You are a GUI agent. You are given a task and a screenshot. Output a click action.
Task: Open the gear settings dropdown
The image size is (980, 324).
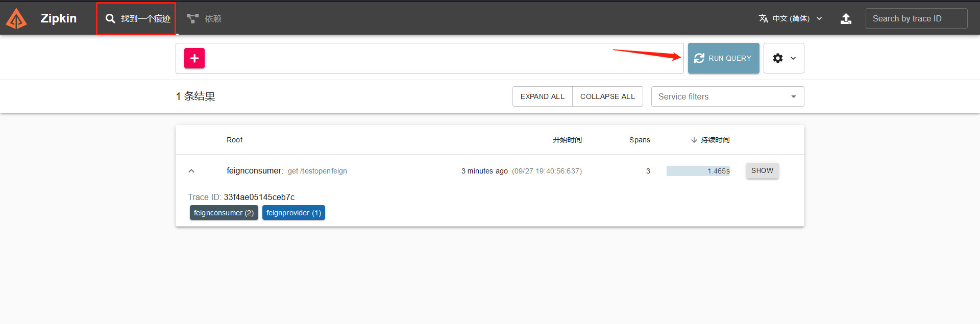click(783, 58)
